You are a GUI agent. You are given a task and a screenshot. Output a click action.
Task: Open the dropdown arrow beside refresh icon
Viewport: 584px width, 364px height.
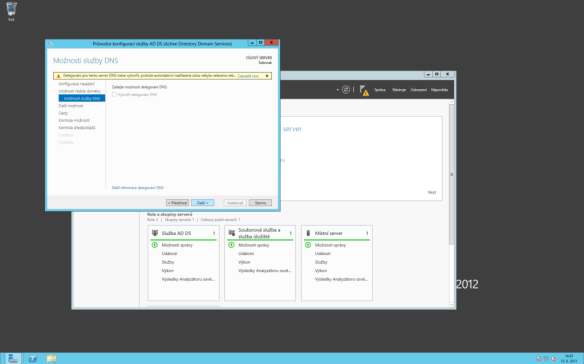tap(337, 90)
